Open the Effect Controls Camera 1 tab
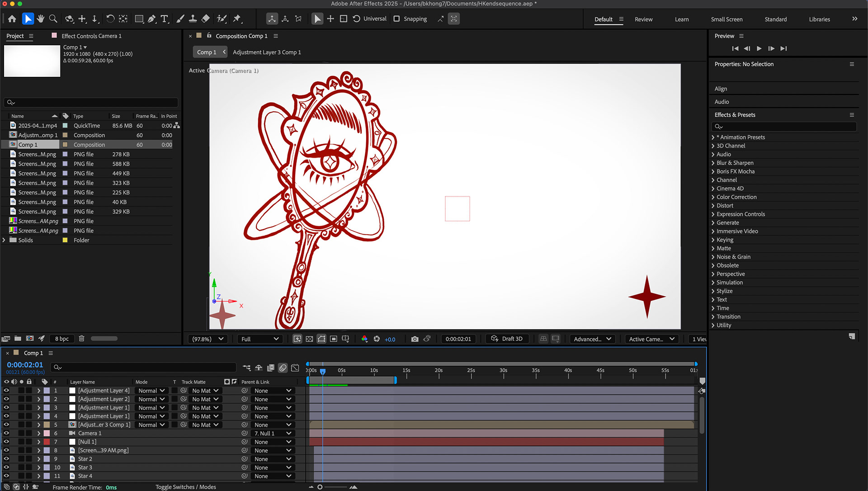This screenshot has height=491, width=868. [91, 36]
